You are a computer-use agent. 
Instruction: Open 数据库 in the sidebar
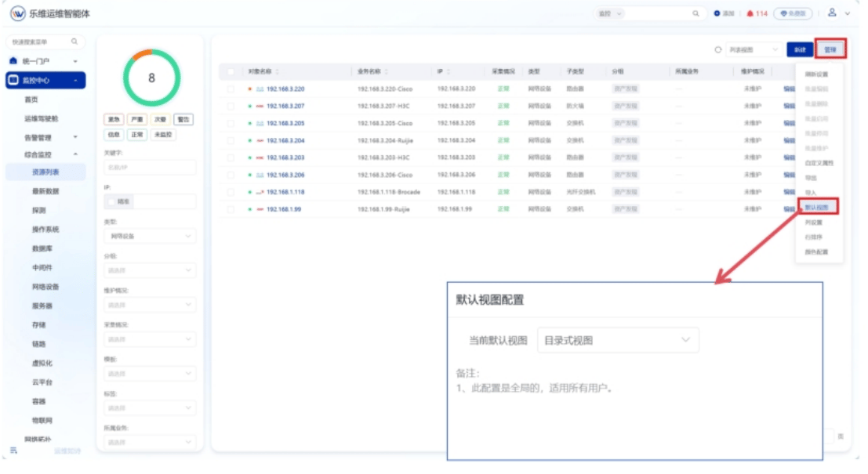click(42, 249)
